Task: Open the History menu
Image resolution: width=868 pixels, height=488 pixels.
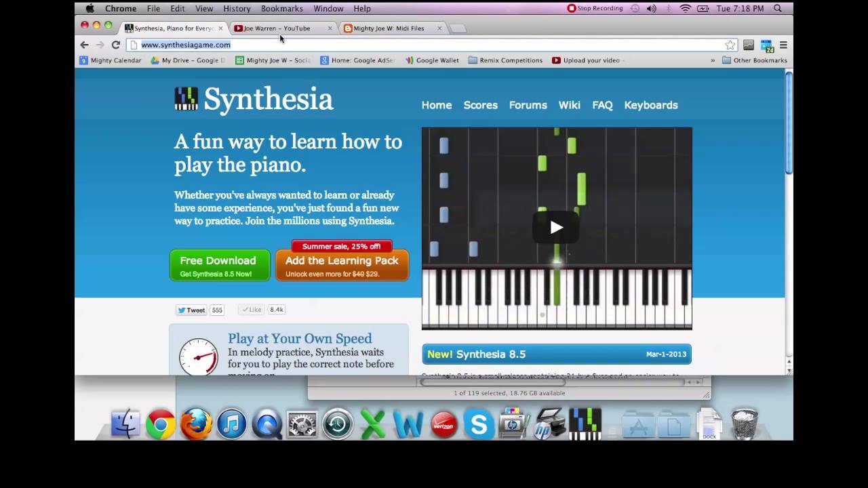Action: point(237,8)
